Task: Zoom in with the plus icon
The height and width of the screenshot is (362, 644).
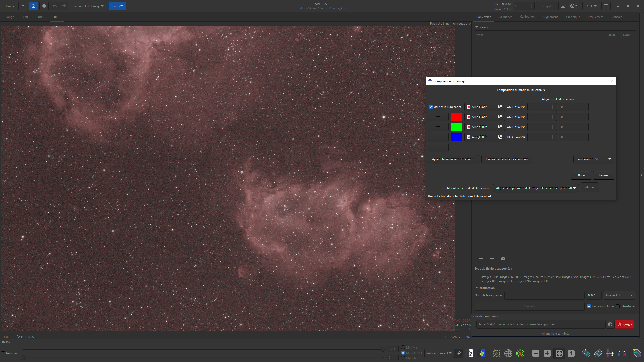Action: [547, 353]
